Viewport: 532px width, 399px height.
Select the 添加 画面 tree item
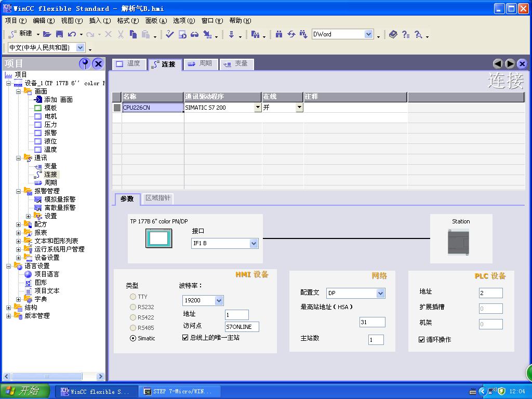pyautogui.click(x=54, y=99)
